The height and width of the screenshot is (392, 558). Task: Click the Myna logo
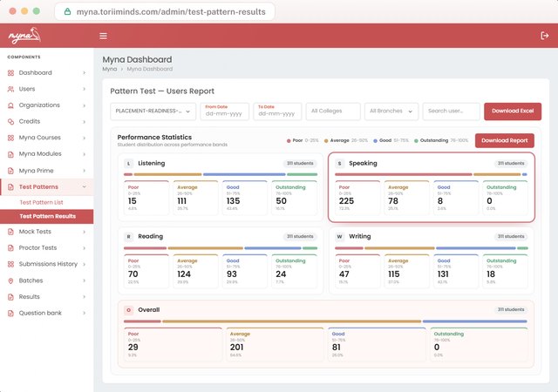coord(24,36)
